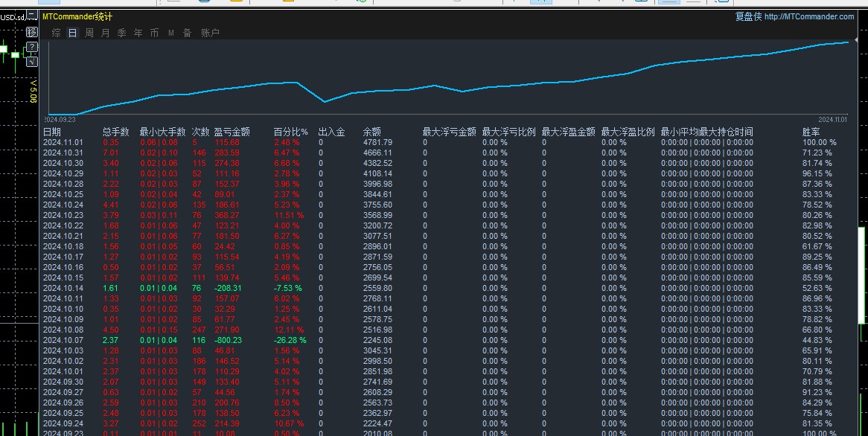The height and width of the screenshot is (436, 868).
Task: Click the 总手数 column header
Action: click(x=115, y=132)
